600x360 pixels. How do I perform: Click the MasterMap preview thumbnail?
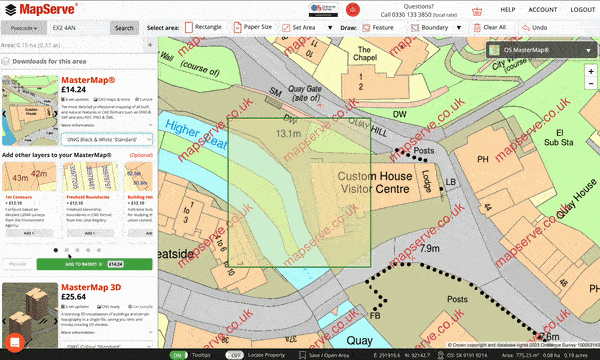point(30,111)
